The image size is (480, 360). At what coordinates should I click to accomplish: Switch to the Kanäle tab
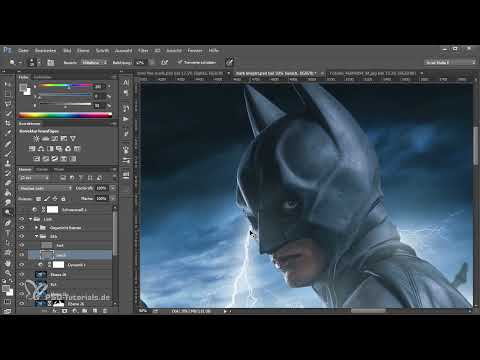[42, 170]
